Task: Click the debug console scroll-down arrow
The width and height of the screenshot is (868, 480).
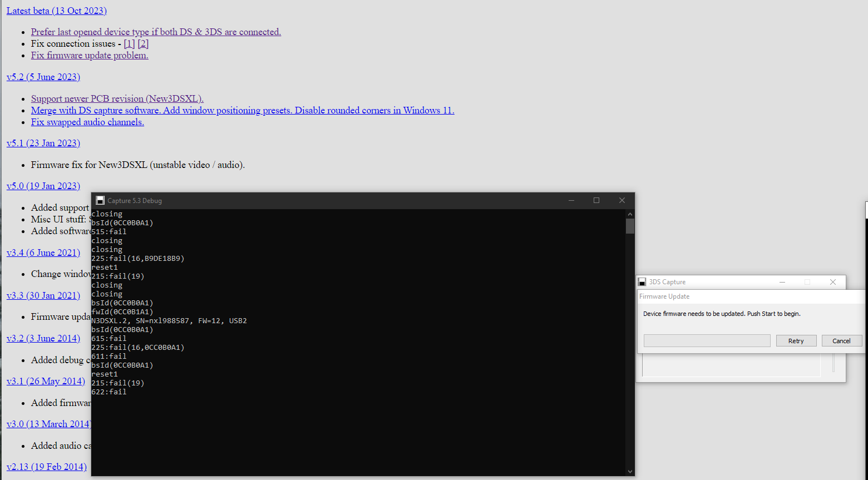Action: (630, 472)
